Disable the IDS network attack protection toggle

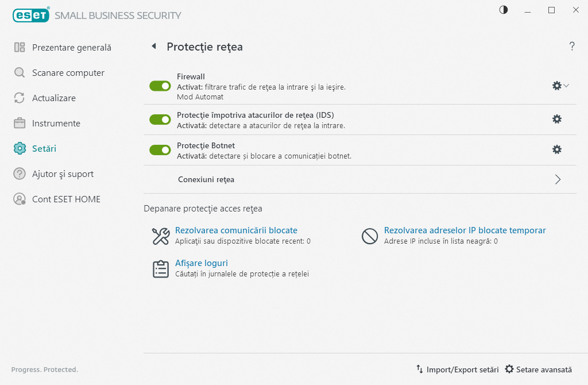click(x=160, y=120)
